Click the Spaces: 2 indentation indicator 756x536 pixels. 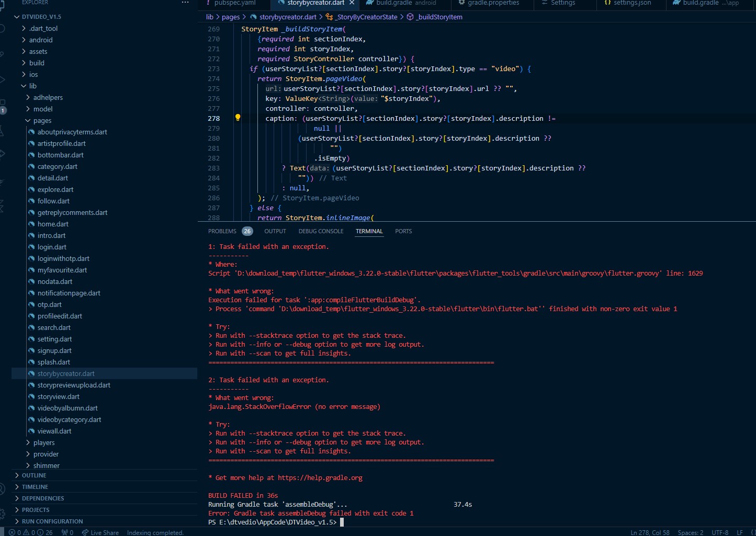691,532
